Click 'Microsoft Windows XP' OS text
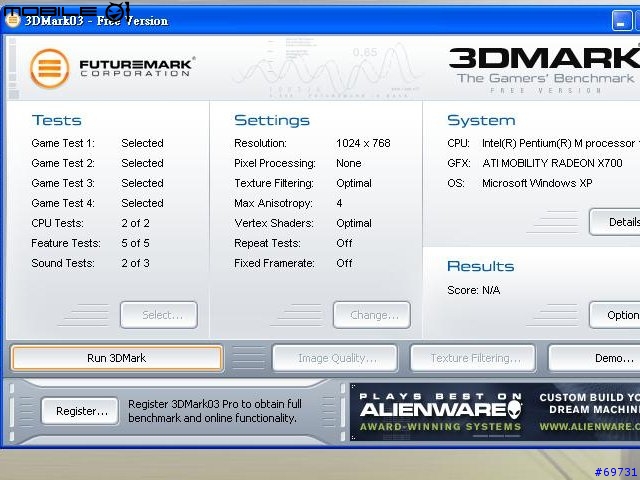This screenshot has width=640, height=480. tap(537, 183)
